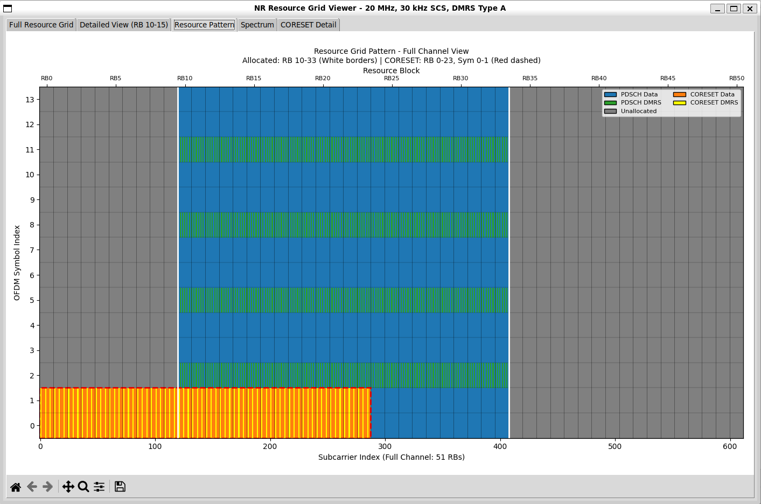
Task: Select the Resource Pattern tab
Action: point(204,25)
